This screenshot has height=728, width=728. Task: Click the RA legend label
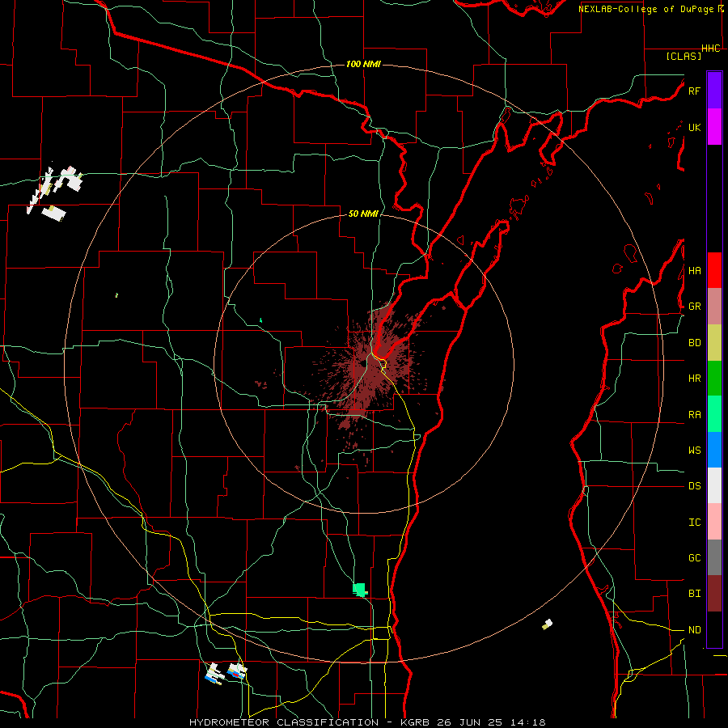tap(694, 415)
